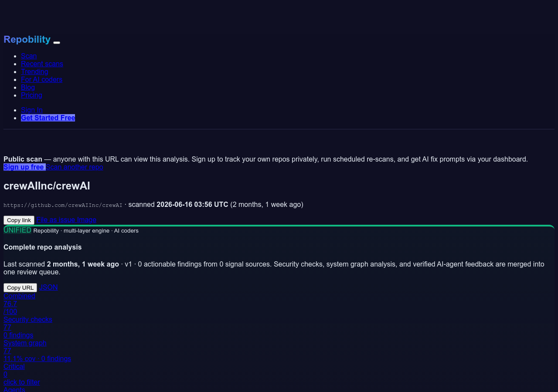Open the JSON export link
Screen dimensions: 558x392
[x=48, y=287]
